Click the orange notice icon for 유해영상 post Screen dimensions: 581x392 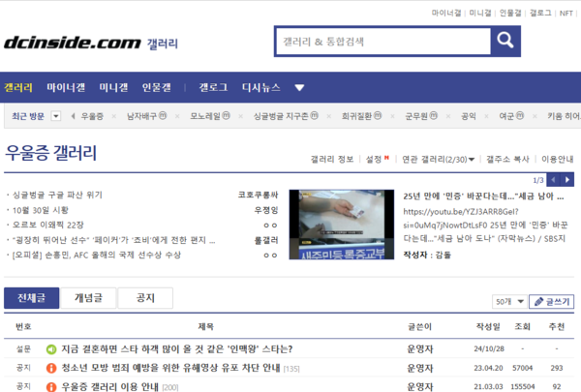pos(52,368)
